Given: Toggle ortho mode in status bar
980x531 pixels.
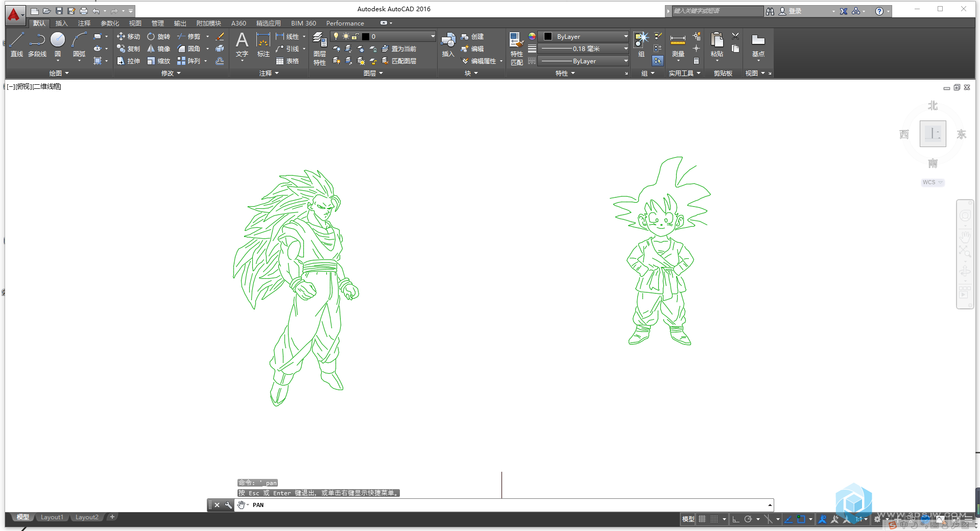Looking at the screenshot, I should [x=736, y=519].
